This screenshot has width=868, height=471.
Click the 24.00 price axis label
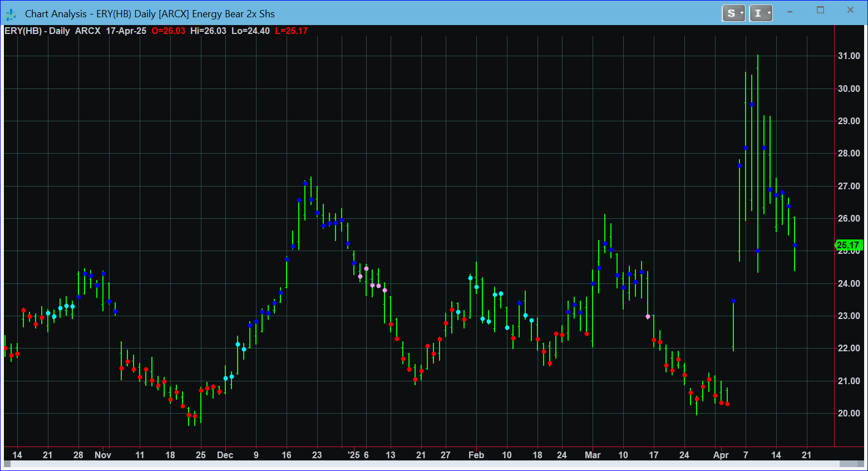coord(849,283)
